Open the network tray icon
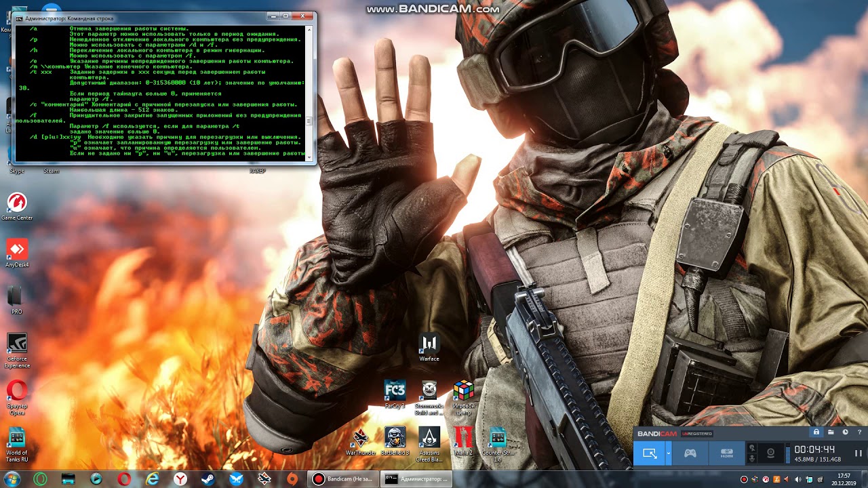This screenshot has width=868, height=488. pos(808,479)
